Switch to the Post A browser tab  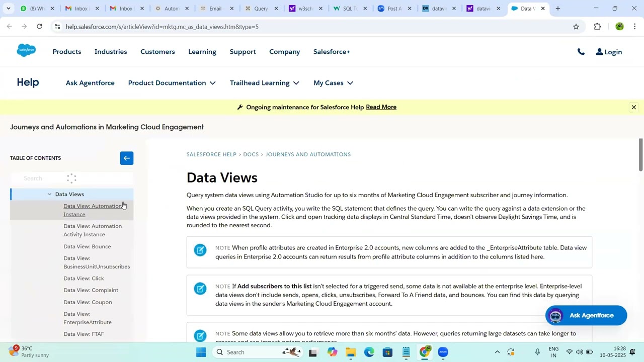(394, 9)
